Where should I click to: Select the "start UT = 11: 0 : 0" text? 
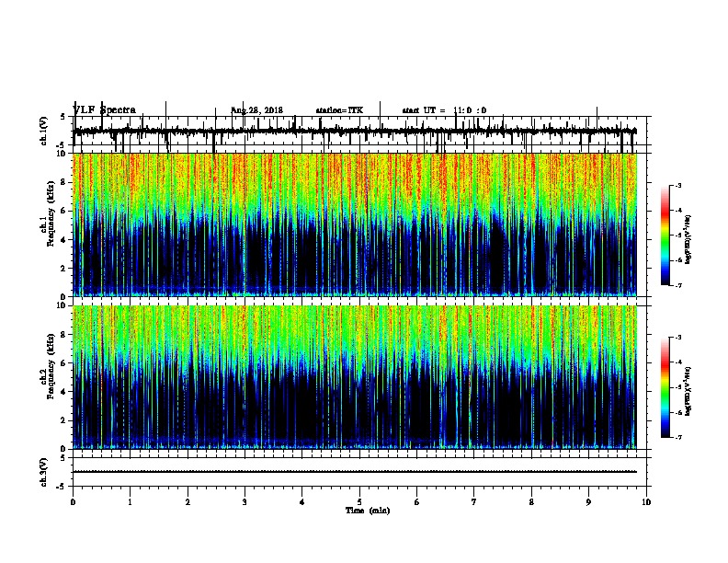click(x=444, y=110)
